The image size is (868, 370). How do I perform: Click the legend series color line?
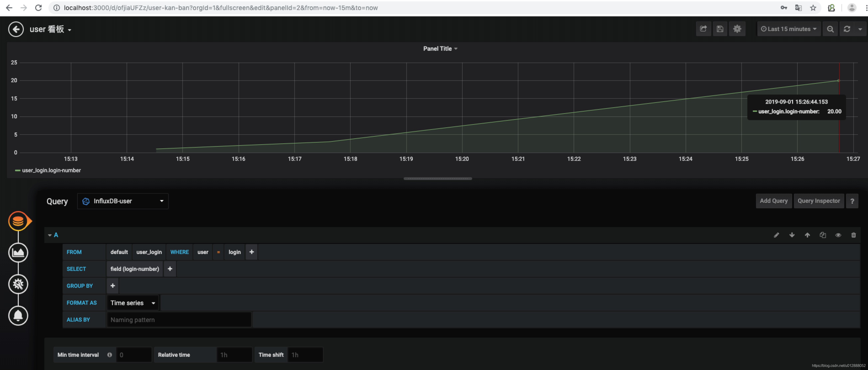(x=18, y=171)
